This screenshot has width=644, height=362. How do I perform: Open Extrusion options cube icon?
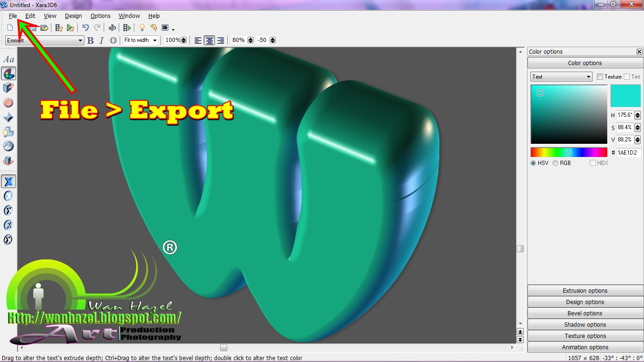(x=8, y=88)
